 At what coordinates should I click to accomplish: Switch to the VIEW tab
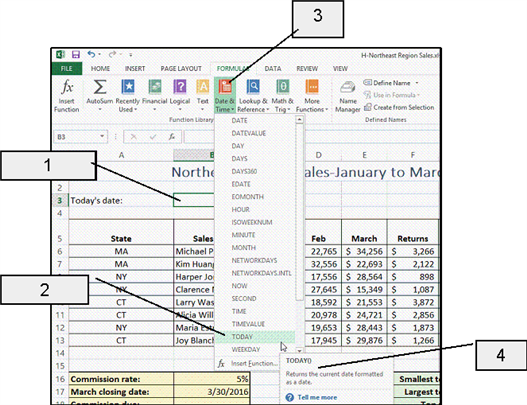(340, 69)
